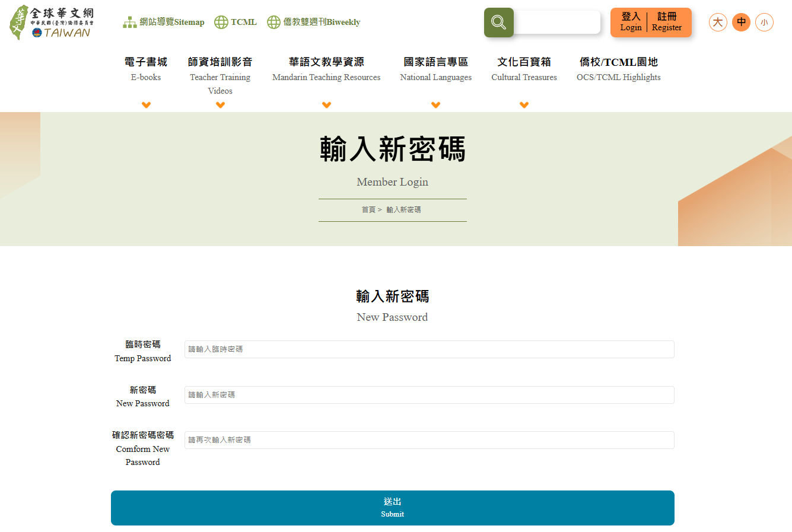Expand the Mandarin Teaching Resources chevron
Image resolution: width=792 pixels, height=532 pixels.
tap(326, 105)
